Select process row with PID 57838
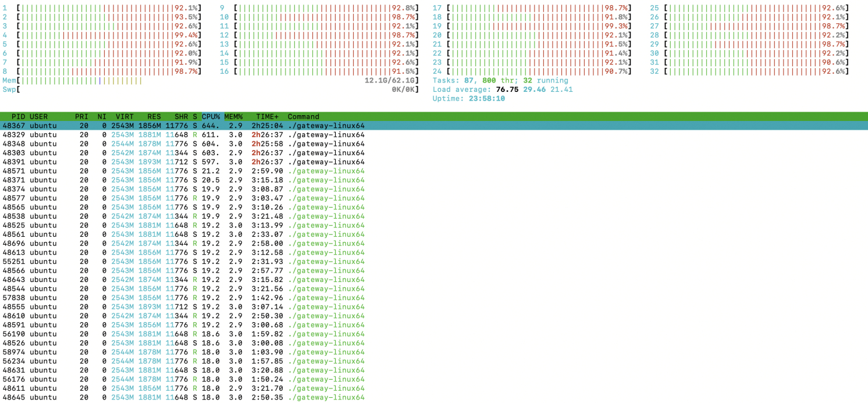 point(434,298)
